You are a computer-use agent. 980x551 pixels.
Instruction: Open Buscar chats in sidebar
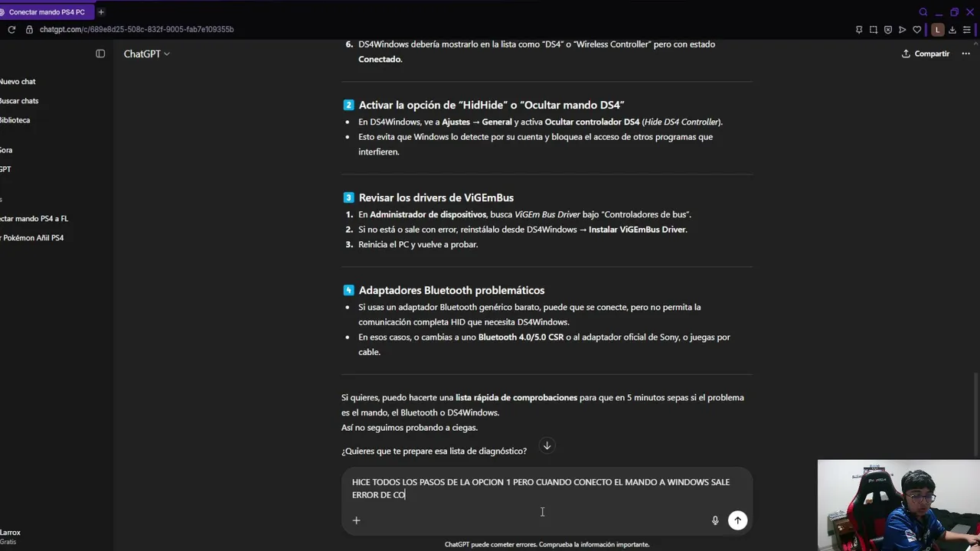pyautogui.click(x=19, y=101)
